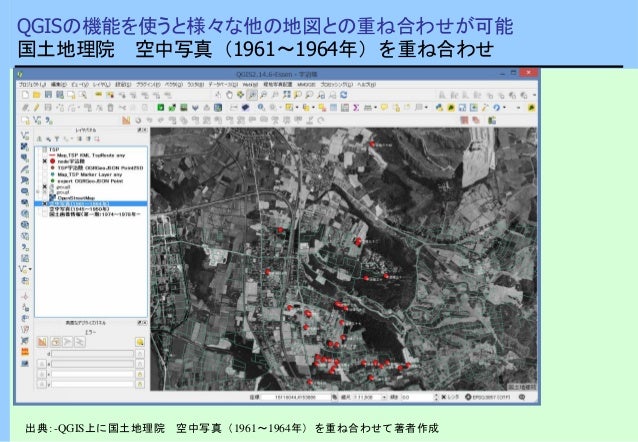This screenshot has width=638, height=442.
Task: Uncheck the node/宇治群 layer visibility
Action: (45, 161)
